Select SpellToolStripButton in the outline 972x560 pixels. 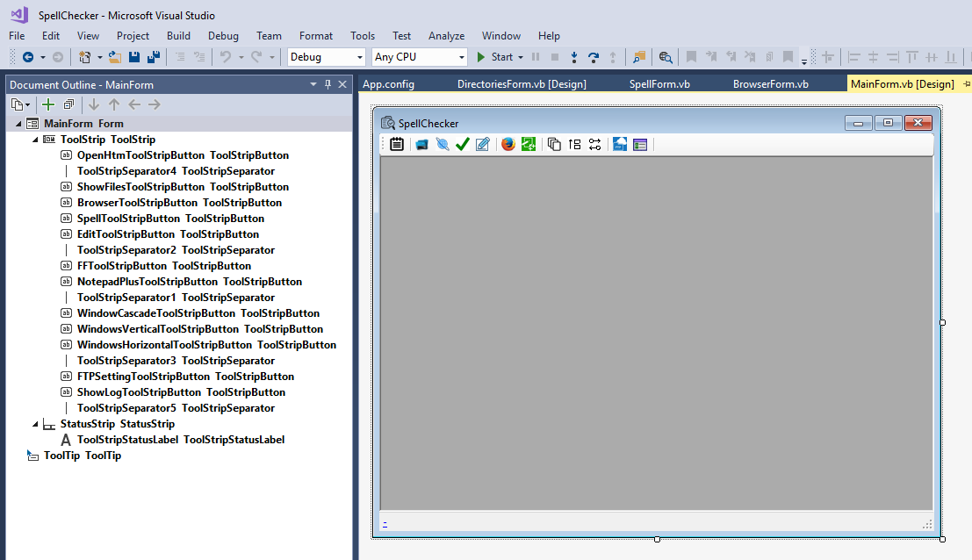[170, 218]
